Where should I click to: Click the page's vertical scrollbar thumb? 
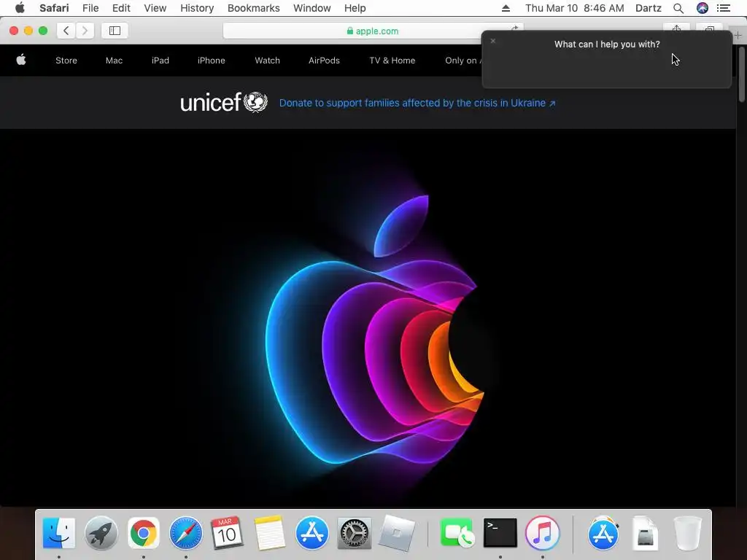[742, 74]
